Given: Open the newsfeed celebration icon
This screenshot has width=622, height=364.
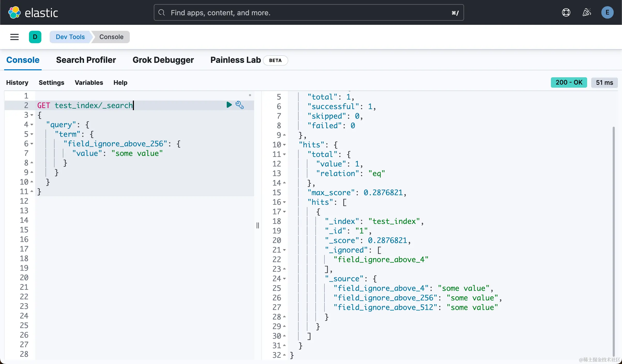Looking at the screenshot, I should [x=587, y=12].
